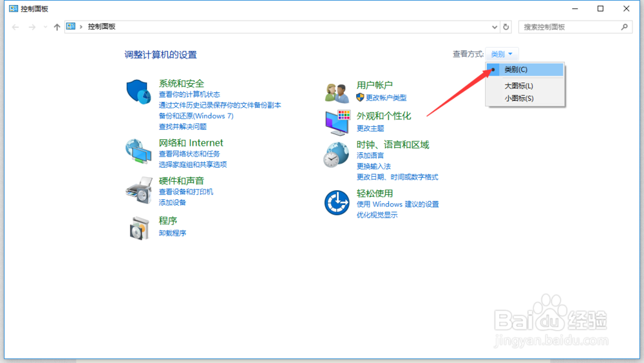Click 查看设备和打印机 link

[186, 191]
